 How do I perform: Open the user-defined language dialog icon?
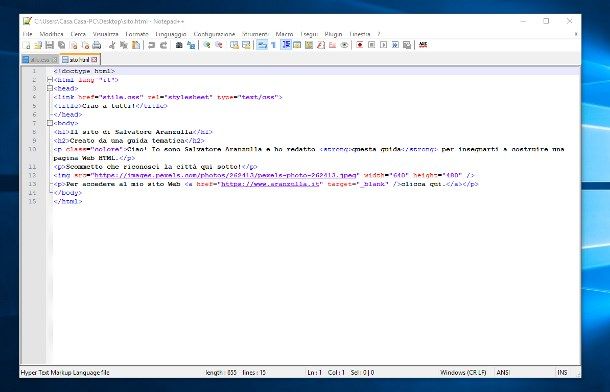pos(297,45)
